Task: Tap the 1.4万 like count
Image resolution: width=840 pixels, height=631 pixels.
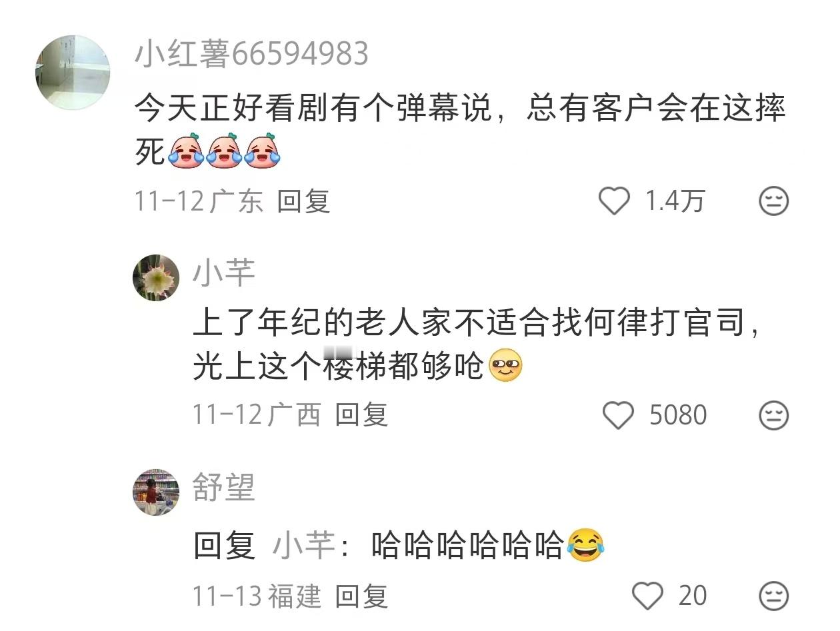Action: coord(675,201)
